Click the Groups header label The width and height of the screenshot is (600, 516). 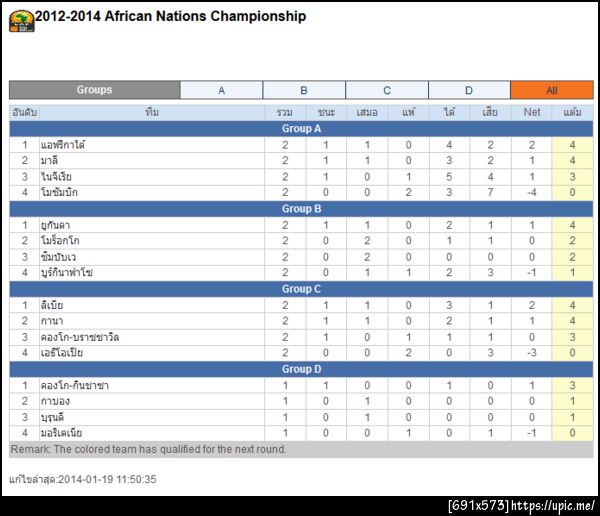coord(95,90)
